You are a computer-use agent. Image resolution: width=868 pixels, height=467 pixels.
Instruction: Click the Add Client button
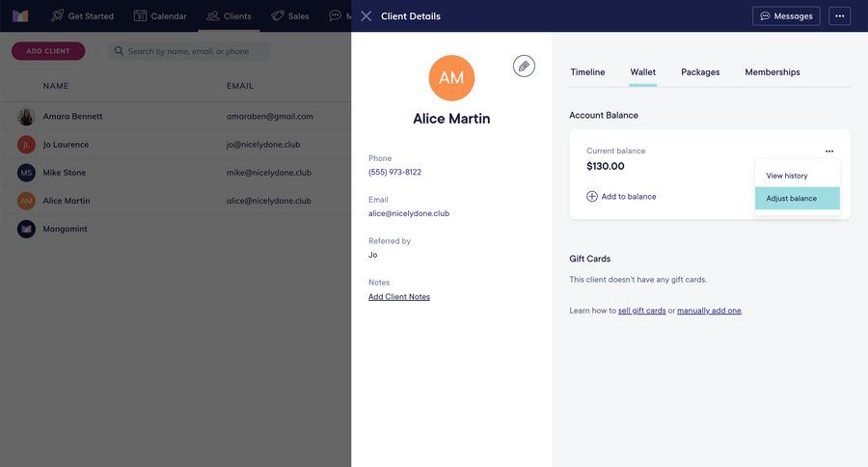click(x=48, y=51)
